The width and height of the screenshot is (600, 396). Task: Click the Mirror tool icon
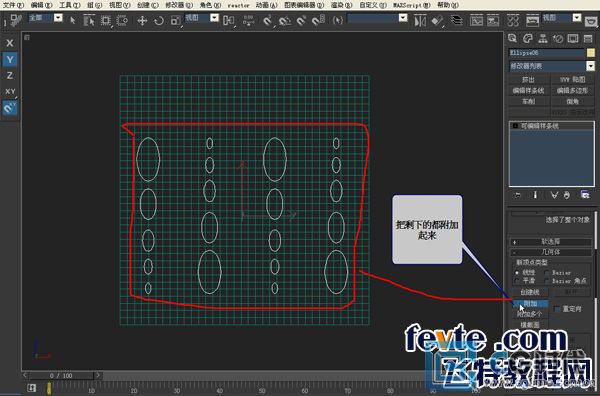coord(420,20)
